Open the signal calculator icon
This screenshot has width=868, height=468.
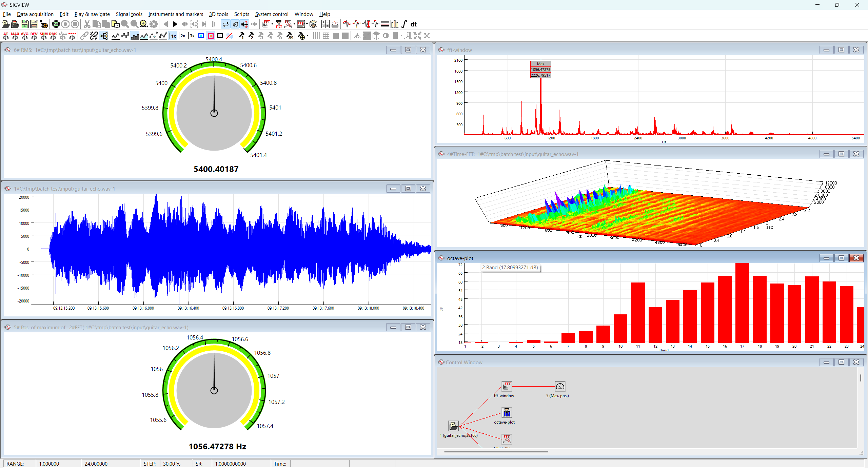[325, 24]
